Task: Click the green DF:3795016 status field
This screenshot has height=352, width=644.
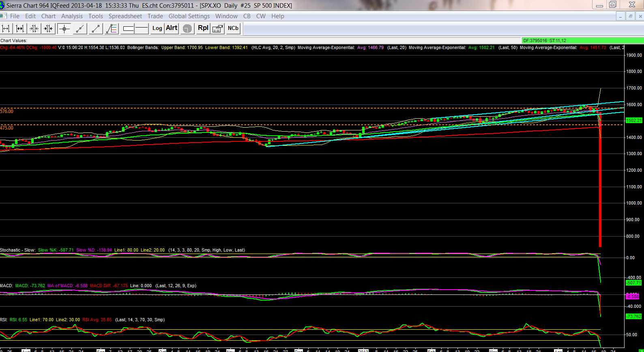Action: point(583,41)
